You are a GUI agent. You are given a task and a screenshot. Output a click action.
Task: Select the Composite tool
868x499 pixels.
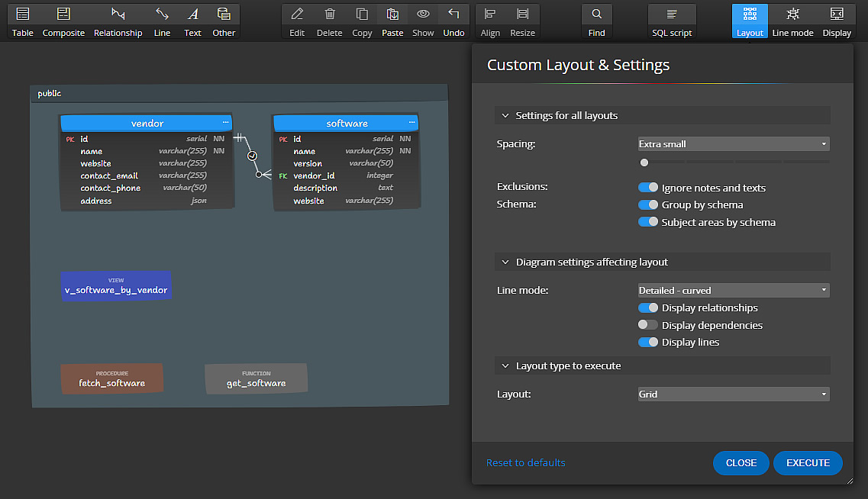click(x=63, y=21)
